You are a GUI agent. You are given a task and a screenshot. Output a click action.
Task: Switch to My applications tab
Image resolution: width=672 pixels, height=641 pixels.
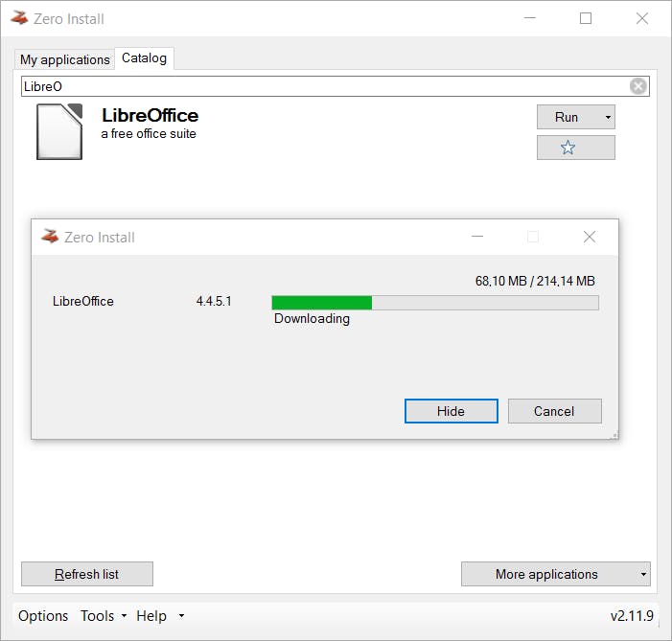pyautogui.click(x=65, y=59)
